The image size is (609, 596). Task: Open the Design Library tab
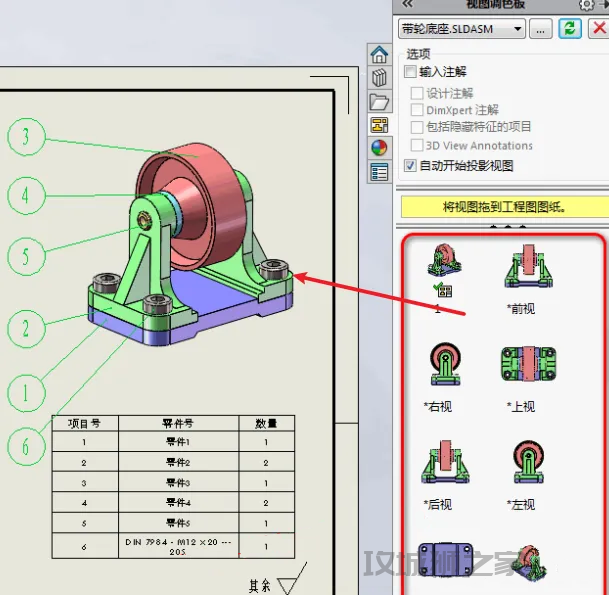tap(379, 78)
